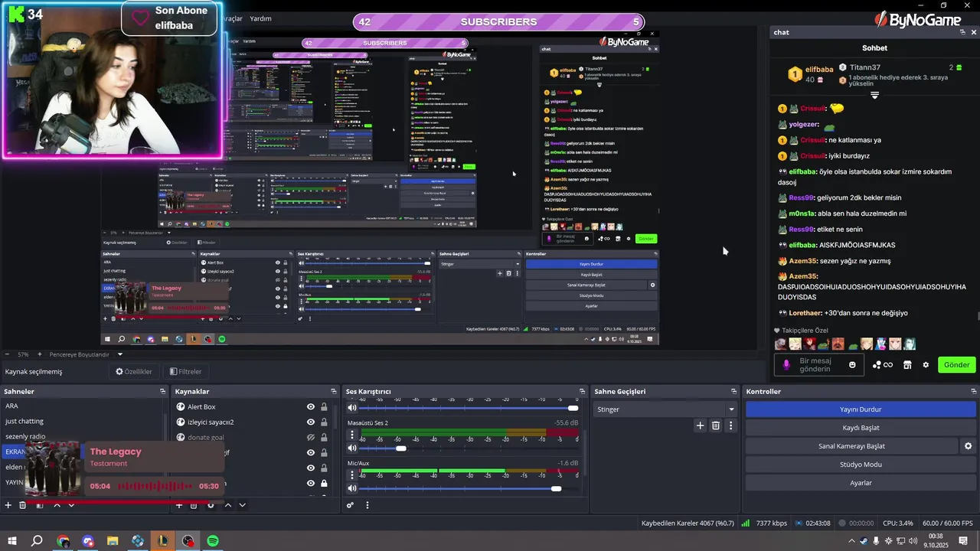Undock the Sahneler panel
Image resolution: width=980 pixels, height=551 pixels.
pos(162,391)
